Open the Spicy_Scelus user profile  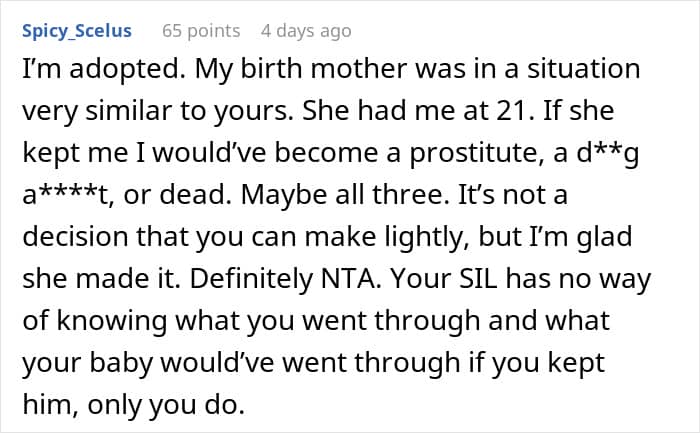(x=77, y=31)
